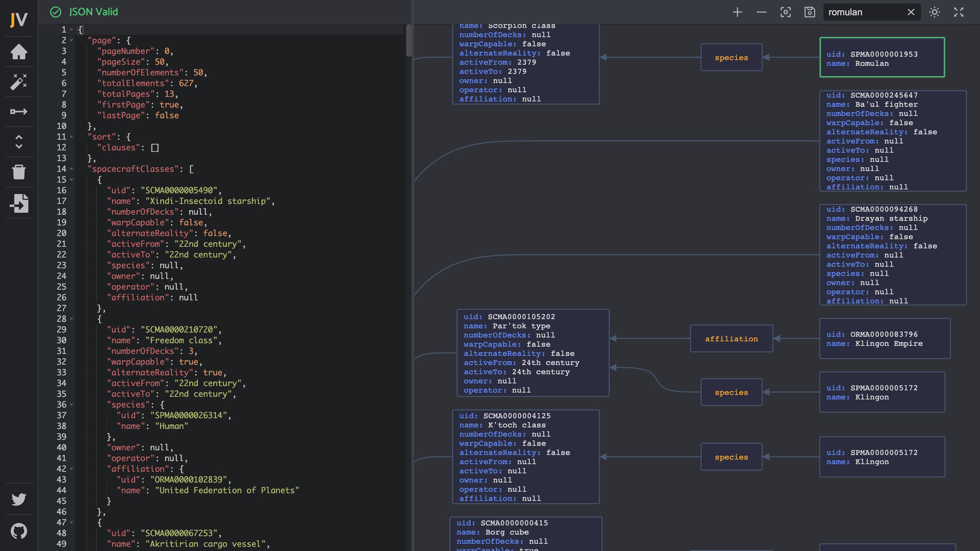This screenshot has height=551, width=980.
Task: Clear the romulan search text
Action: pyautogui.click(x=911, y=12)
